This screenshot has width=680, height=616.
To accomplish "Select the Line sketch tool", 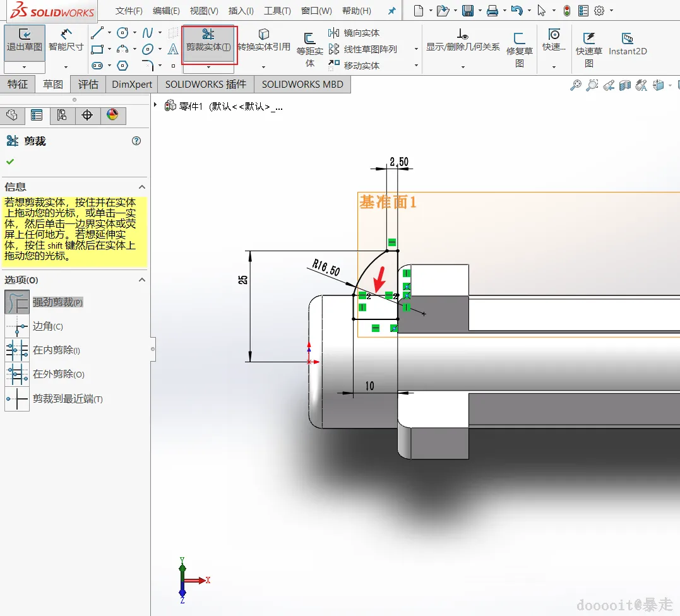I will click(x=97, y=33).
